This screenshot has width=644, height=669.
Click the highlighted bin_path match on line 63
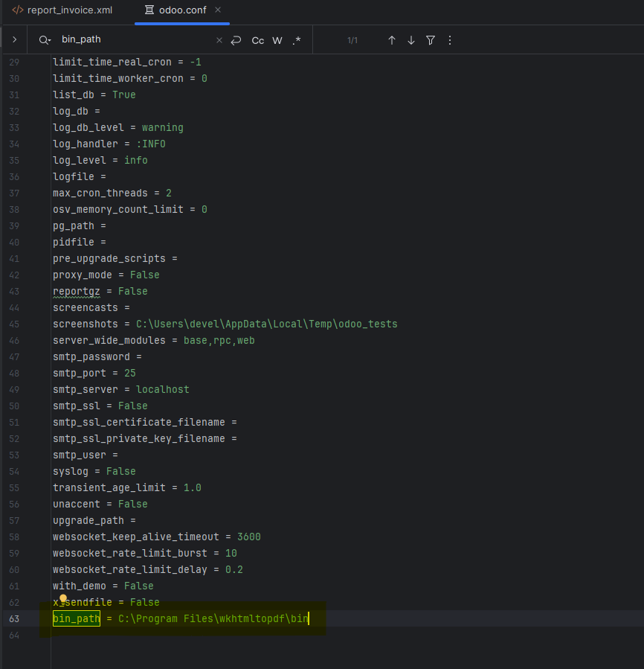pos(76,618)
